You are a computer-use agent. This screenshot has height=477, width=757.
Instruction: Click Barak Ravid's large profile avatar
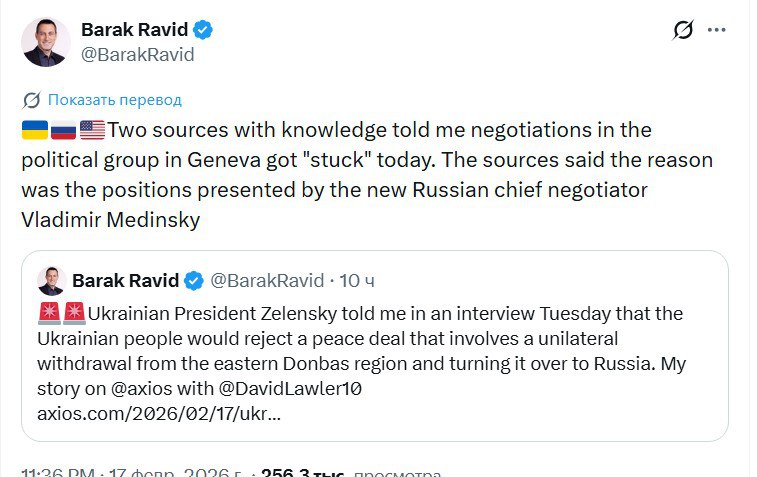point(45,42)
